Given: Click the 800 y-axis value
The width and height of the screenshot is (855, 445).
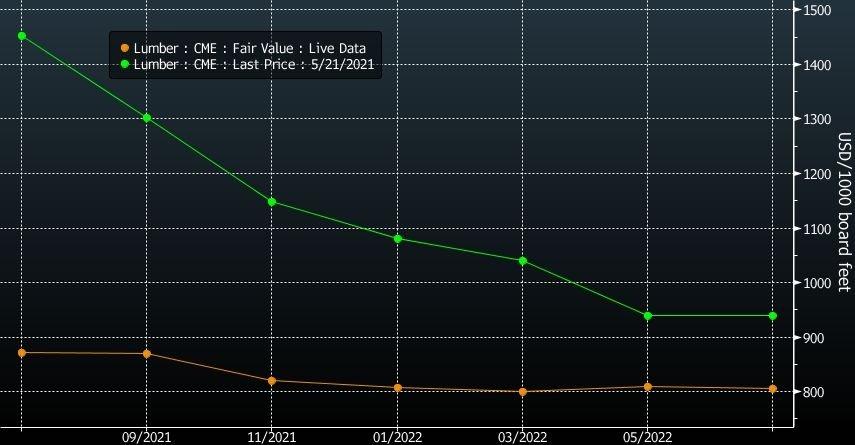Looking at the screenshot, I should (814, 392).
